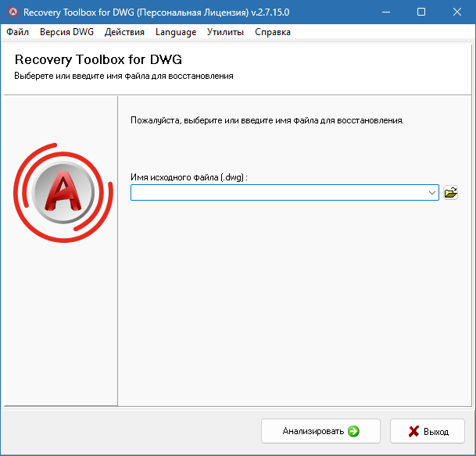The height and width of the screenshot is (456, 476).
Task: Click the open folder browse icon
Action: point(450,193)
